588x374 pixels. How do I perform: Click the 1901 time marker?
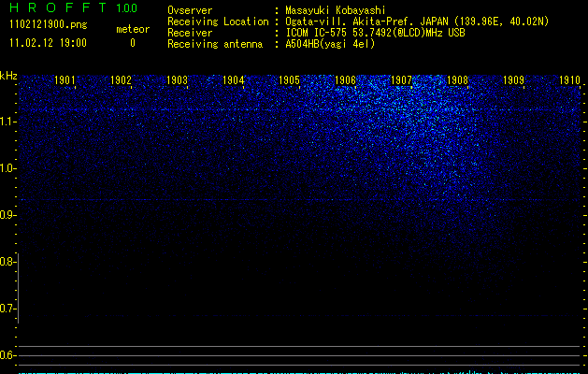pyautogui.click(x=65, y=80)
